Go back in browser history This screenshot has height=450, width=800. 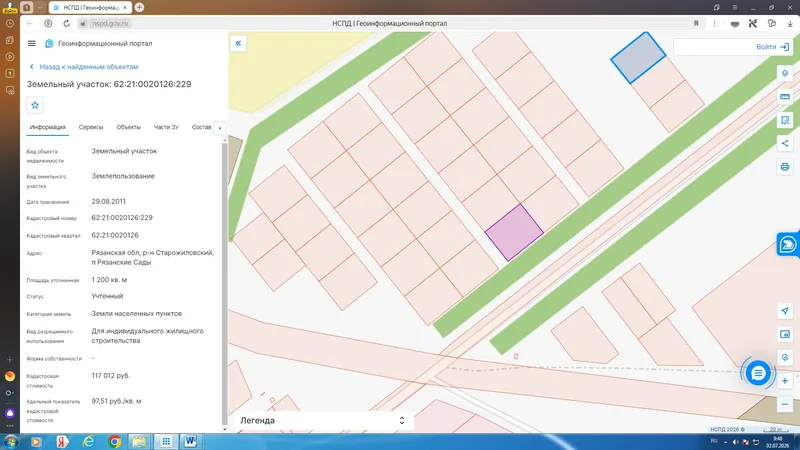[30, 23]
